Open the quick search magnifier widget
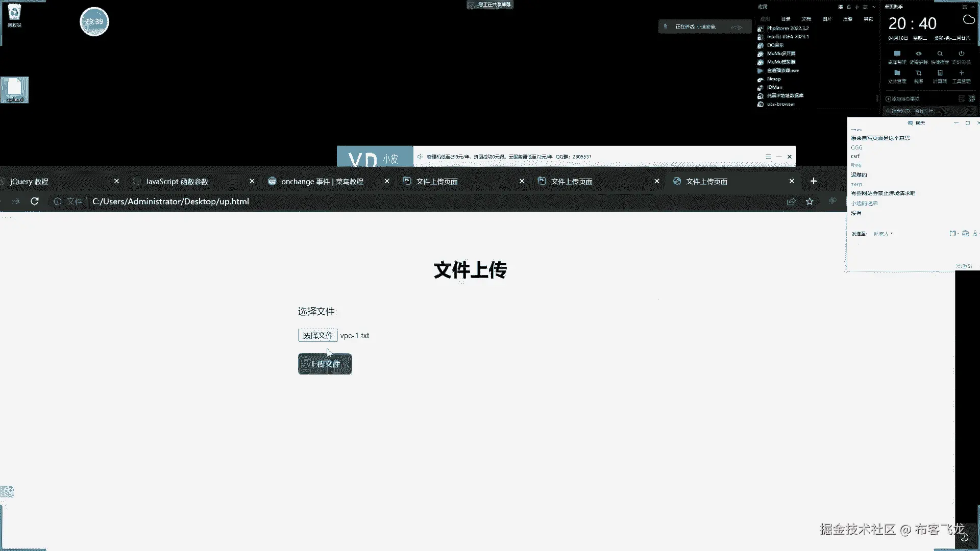Screen dimensions: 980x551 tap(940, 54)
